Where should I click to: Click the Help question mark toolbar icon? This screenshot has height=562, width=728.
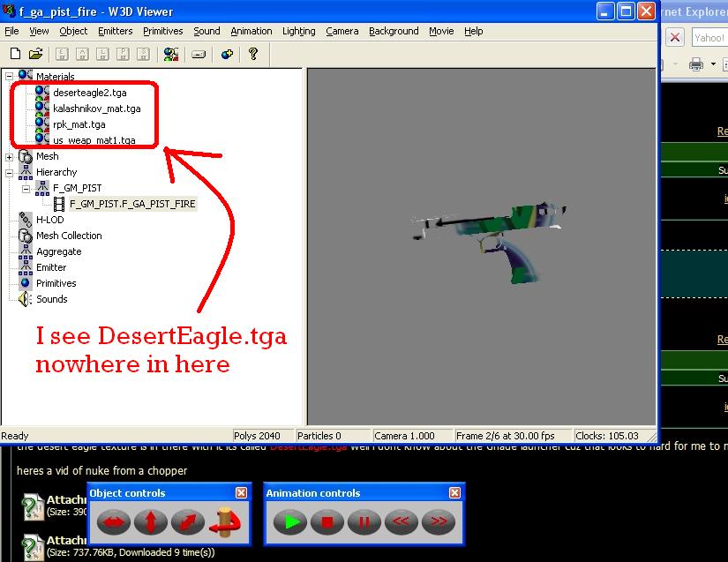click(253, 54)
